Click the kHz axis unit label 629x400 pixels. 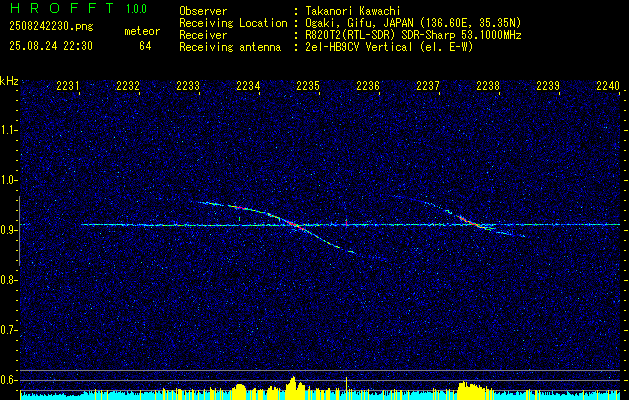click(9, 81)
